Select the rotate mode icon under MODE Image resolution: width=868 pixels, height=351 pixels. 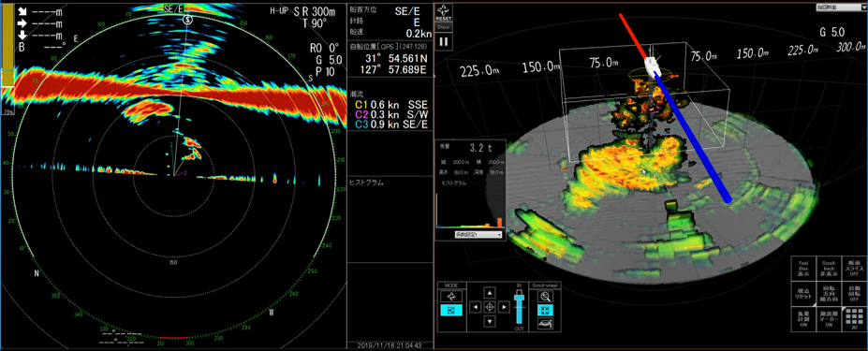[x=451, y=296]
